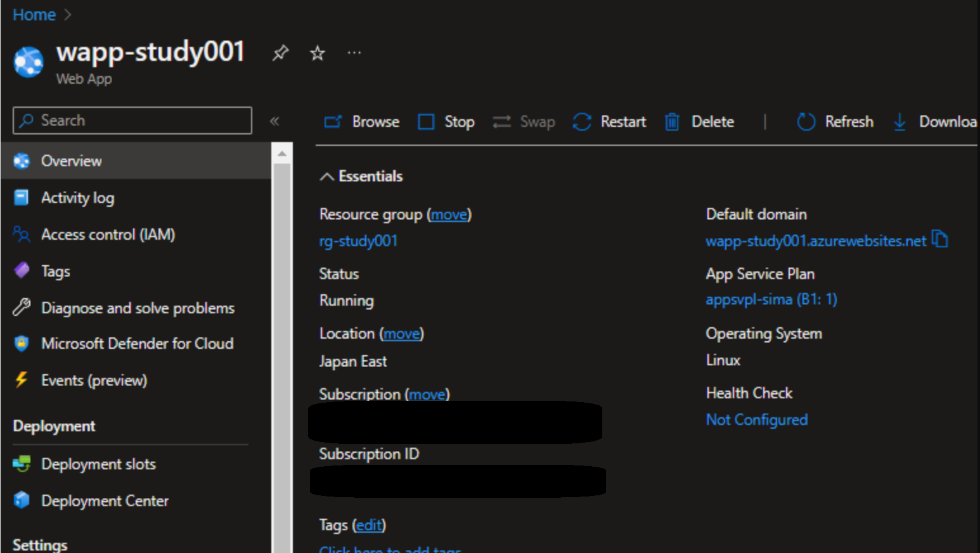Edit tags via the edit link

pos(369,525)
